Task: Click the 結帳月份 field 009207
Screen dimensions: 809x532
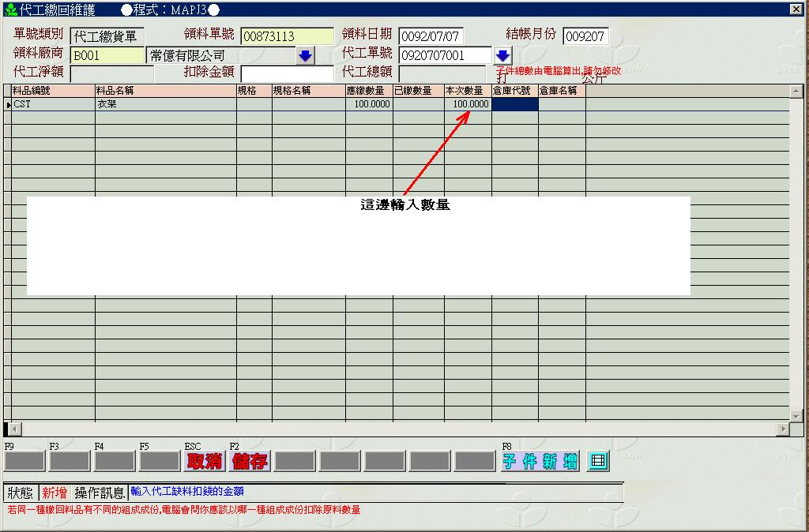Action: [x=585, y=36]
